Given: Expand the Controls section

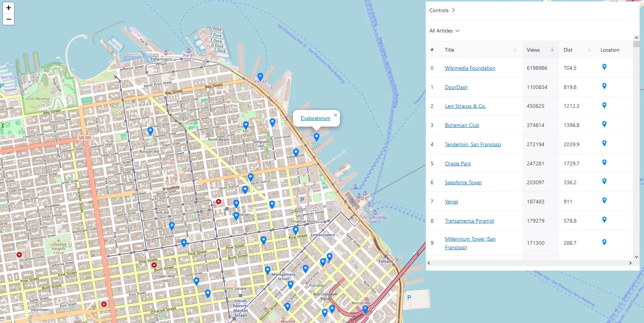Looking at the screenshot, I should point(442,10).
